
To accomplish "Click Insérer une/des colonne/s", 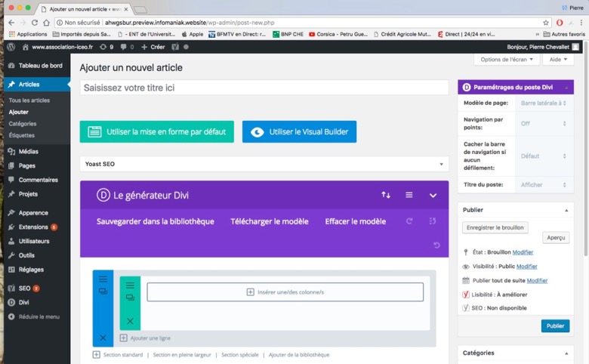I will coord(285,292).
